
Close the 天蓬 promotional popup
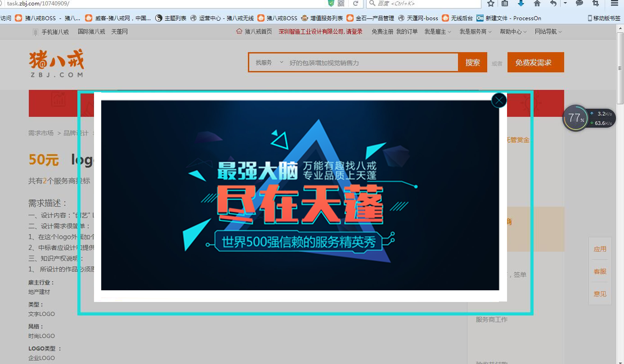[x=499, y=101]
